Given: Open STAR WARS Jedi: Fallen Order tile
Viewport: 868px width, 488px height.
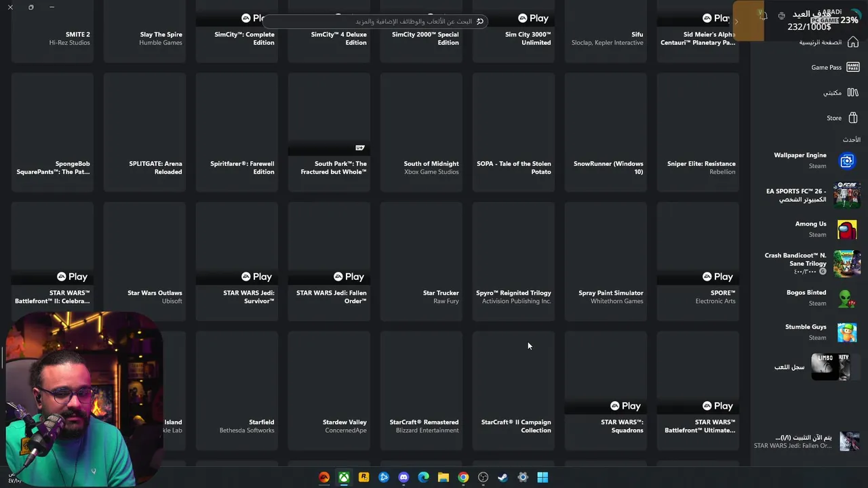Looking at the screenshot, I should 329,262.
